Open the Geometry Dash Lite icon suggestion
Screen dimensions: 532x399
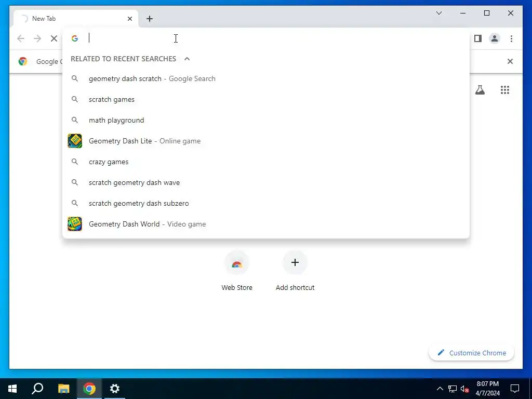(x=75, y=141)
